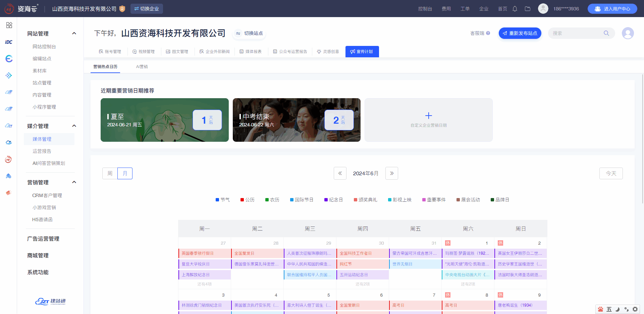Open the grid apps icon in sidebar

pos(9,25)
